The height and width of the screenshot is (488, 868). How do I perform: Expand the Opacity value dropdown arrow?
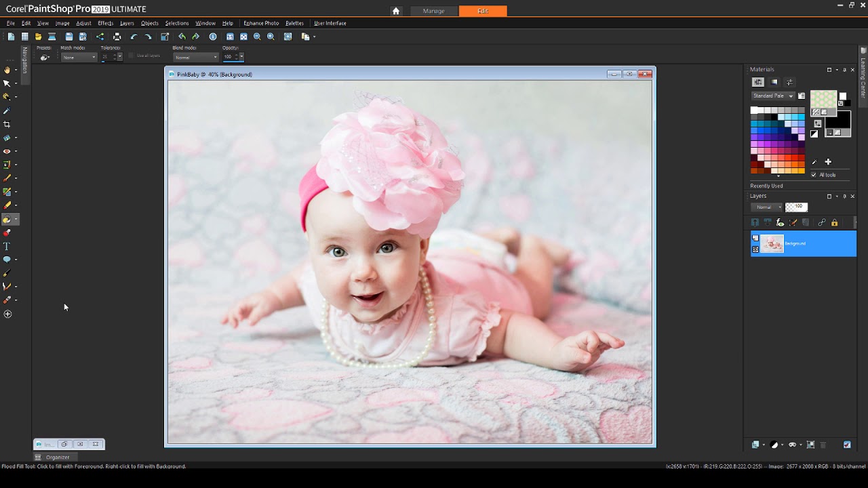[x=241, y=57]
